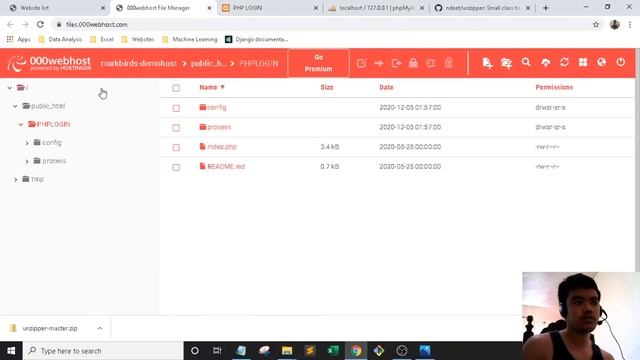Viewport: 640px width, 360px height.
Task: Click the download/export file icon
Action: pos(396,63)
